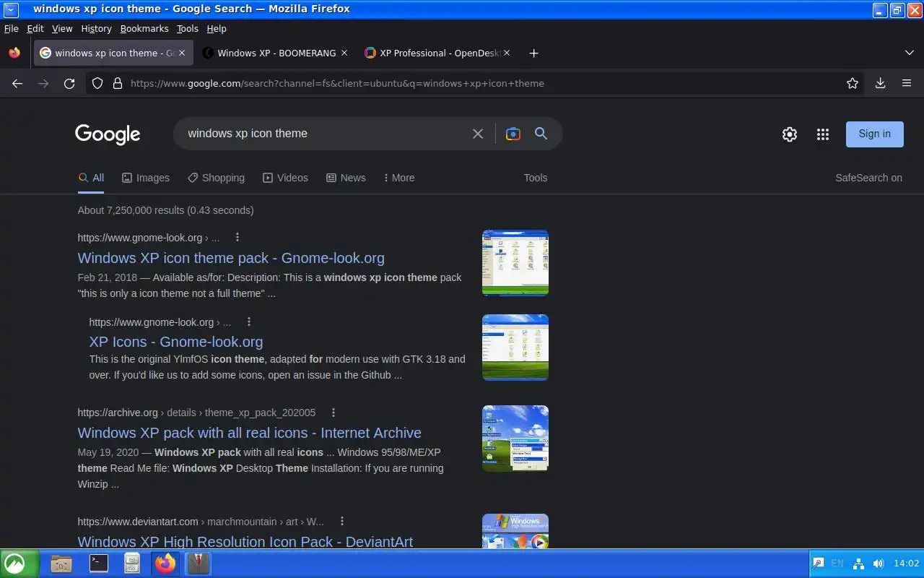Open options dots for deviantart.com result
924x578 pixels.
(x=342, y=521)
